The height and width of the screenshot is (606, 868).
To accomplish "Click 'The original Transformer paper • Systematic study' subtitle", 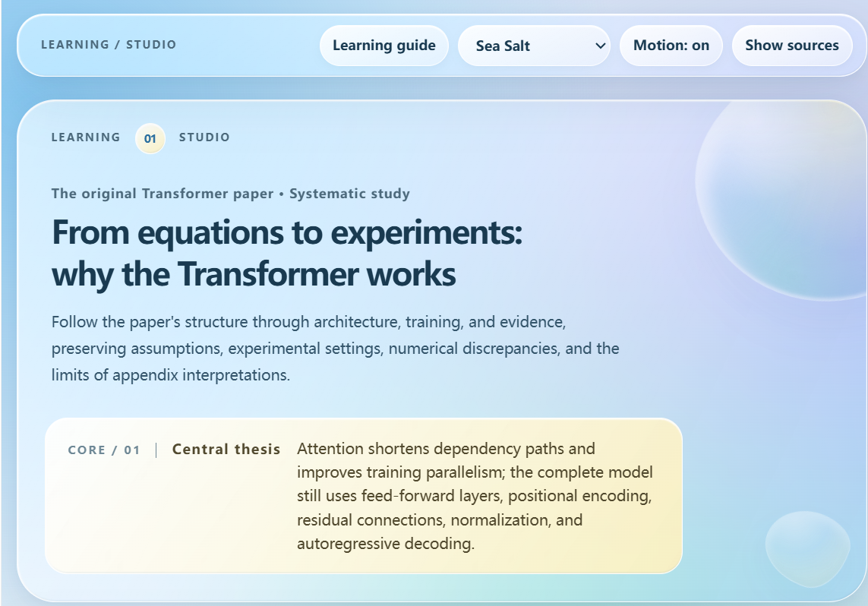I will (231, 194).
